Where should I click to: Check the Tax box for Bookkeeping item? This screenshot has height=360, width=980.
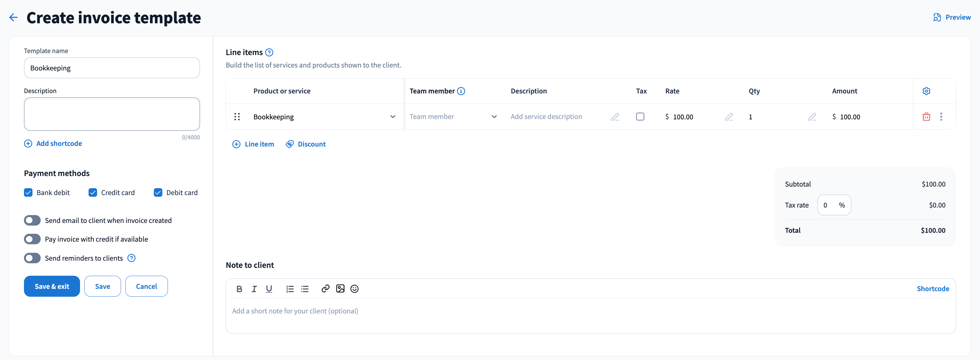(640, 116)
